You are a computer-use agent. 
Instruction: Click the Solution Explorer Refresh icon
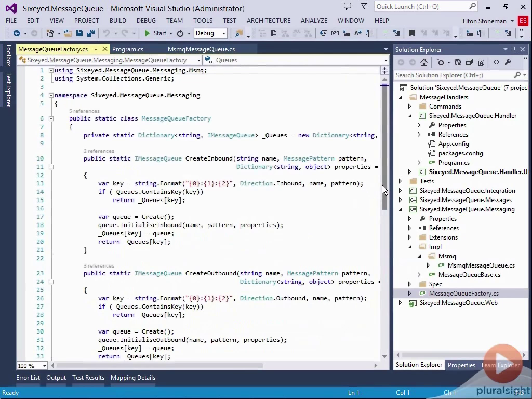(x=458, y=62)
